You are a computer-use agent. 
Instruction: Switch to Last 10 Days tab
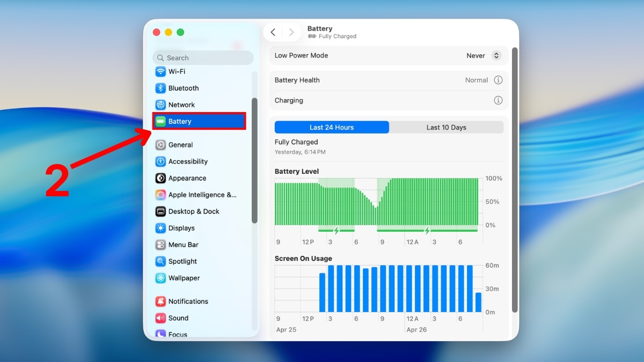[x=447, y=127]
